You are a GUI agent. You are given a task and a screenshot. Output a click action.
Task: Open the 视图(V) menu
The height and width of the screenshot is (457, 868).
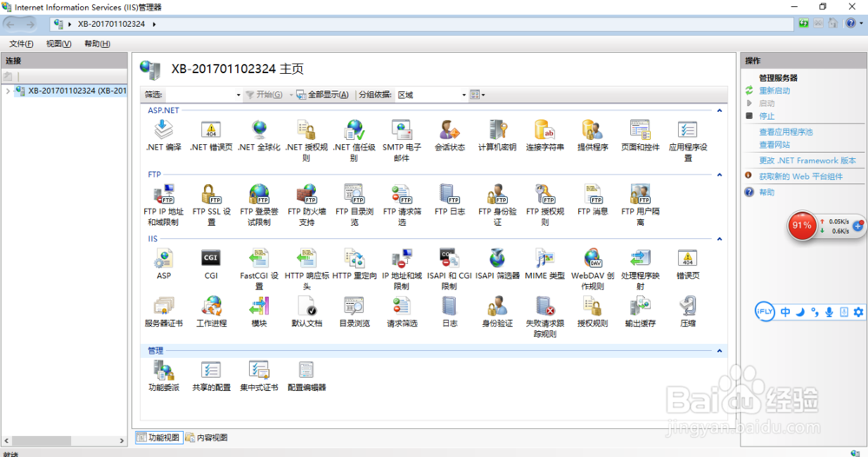click(x=58, y=43)
